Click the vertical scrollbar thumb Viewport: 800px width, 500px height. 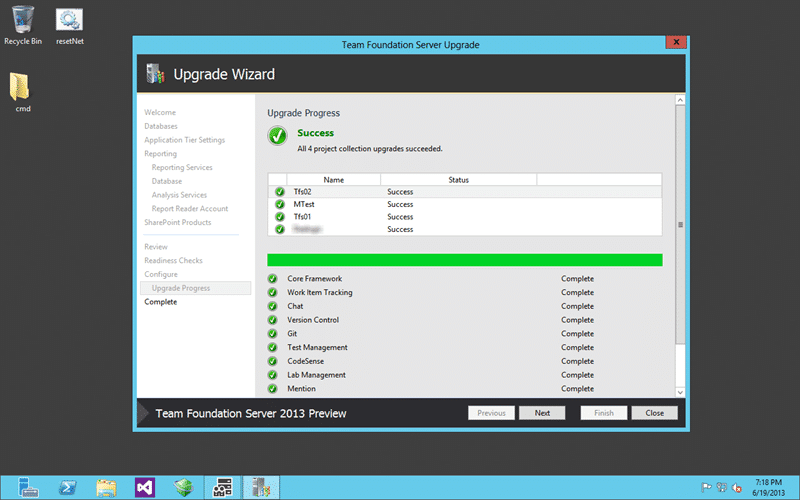680,224
